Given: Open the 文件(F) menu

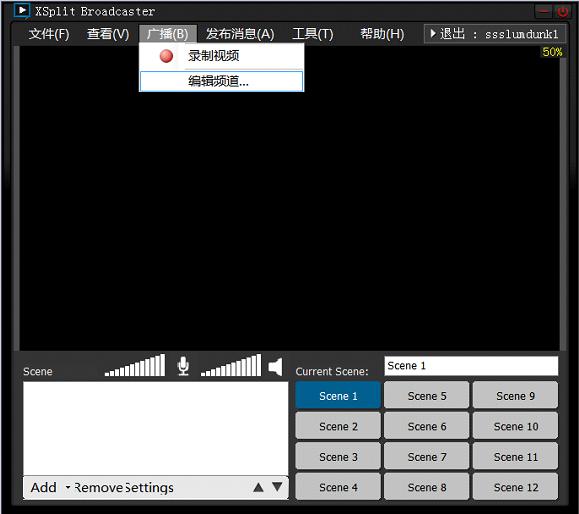Looking at the screenshot, I should (49, 34).
